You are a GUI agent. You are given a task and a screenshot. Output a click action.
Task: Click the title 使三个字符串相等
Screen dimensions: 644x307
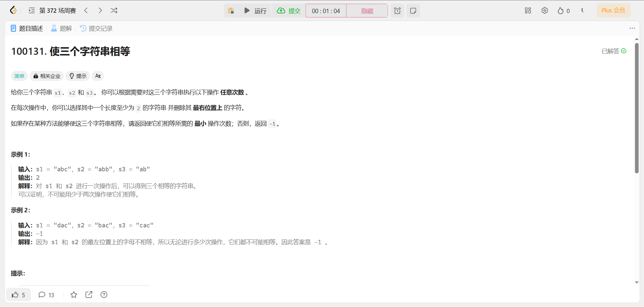[90, 51]
